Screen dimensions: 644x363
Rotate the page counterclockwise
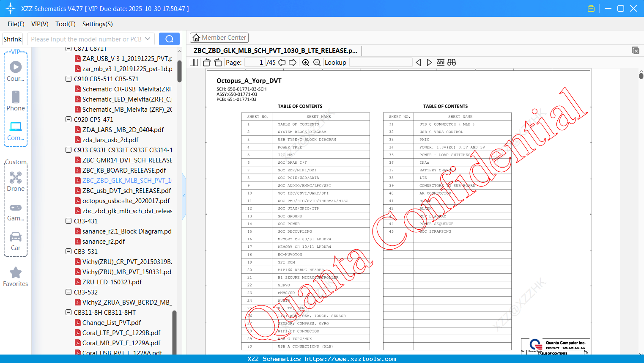(207, 63)
